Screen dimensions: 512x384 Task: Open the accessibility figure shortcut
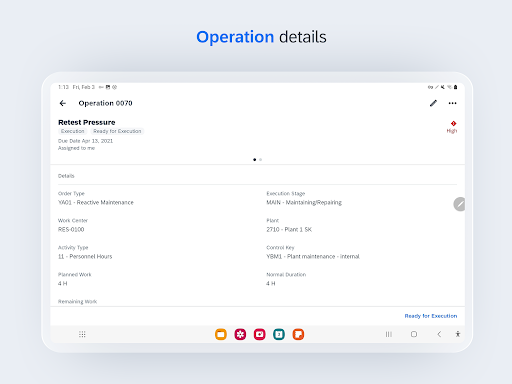(x=458, y=334)
